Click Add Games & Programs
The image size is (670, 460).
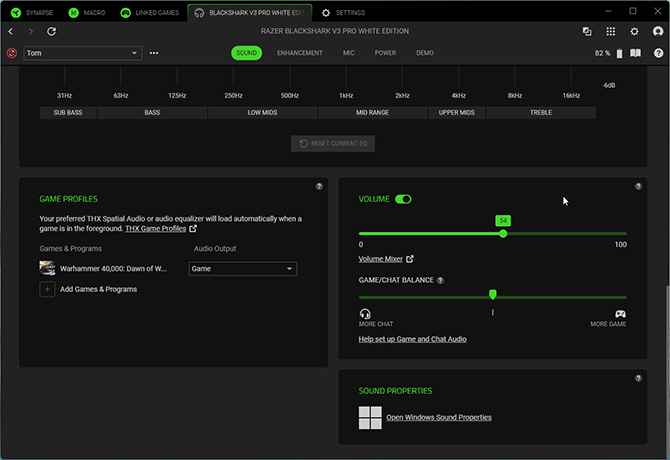(98, 289)
